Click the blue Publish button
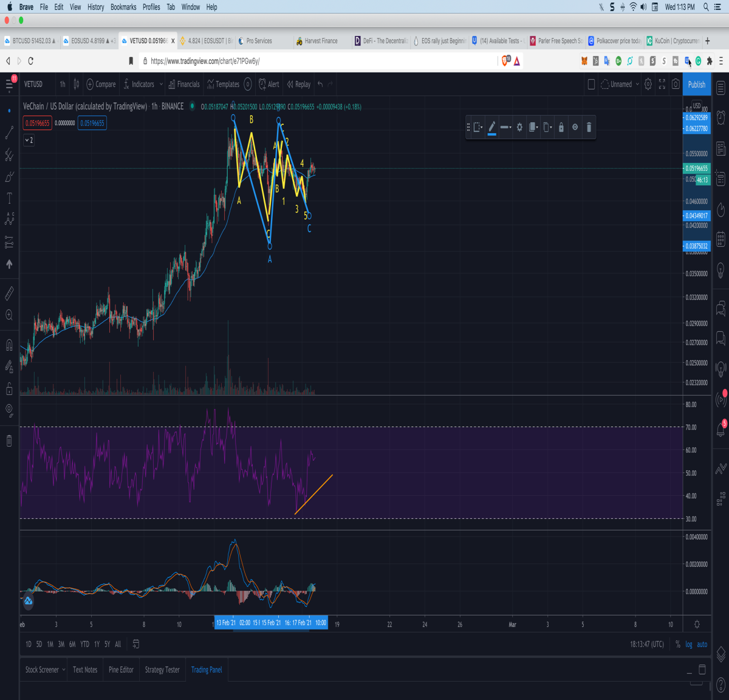Screen dimensions: 729x700 tap(697, 84)
